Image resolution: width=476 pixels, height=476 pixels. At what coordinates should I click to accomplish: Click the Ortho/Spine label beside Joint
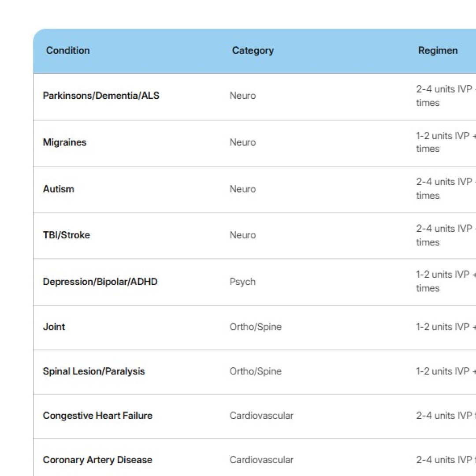tap(256, 327)
